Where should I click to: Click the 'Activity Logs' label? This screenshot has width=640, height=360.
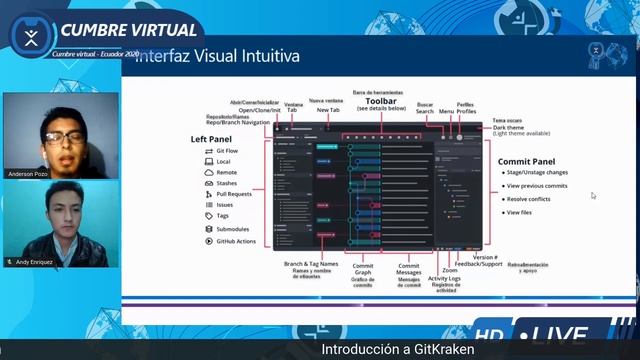444,278
